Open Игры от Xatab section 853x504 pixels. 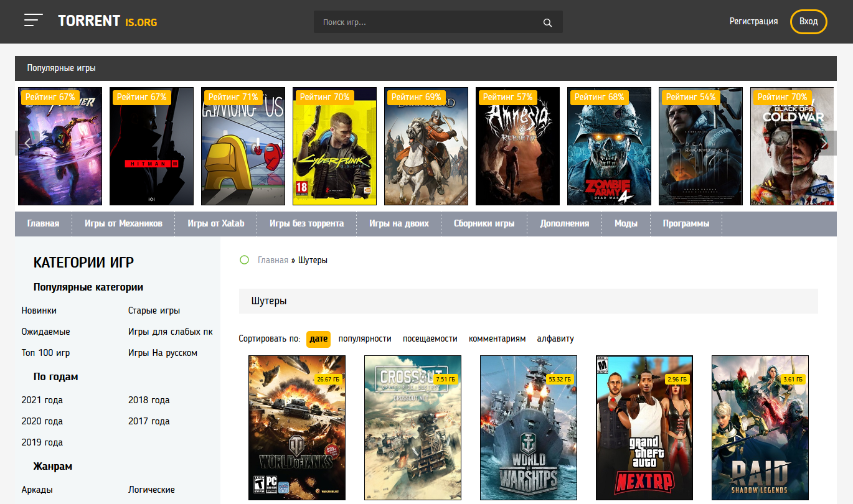pyautogui.click(x=216, y=223)
